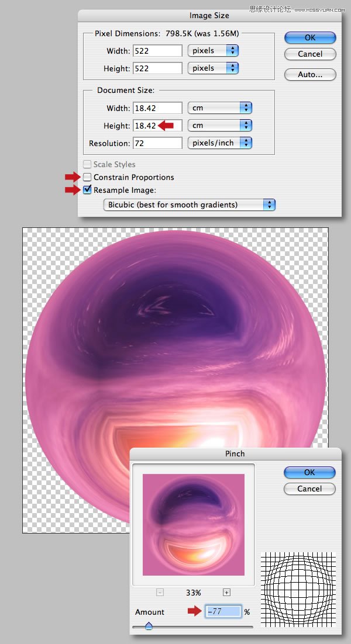Screen dimensions: 351x644
Task: Click the Pinch Amount percentage field
Action: [223, 612]
